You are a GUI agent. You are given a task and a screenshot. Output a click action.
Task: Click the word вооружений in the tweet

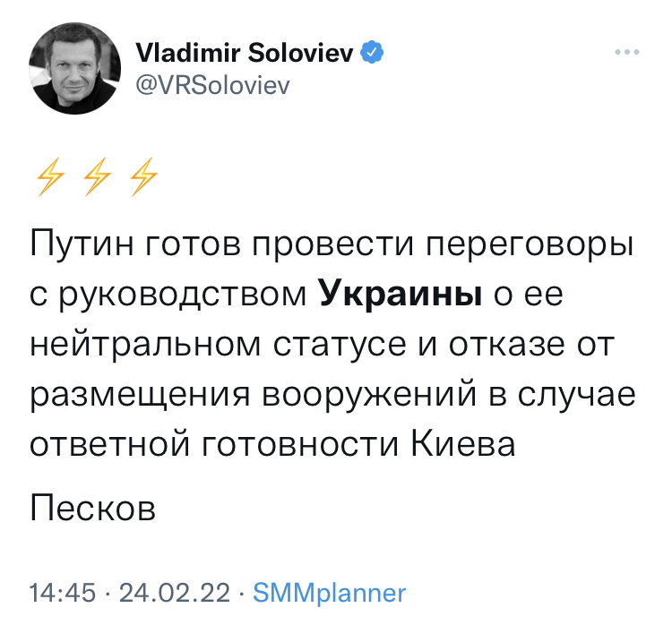tap(369, 394)
